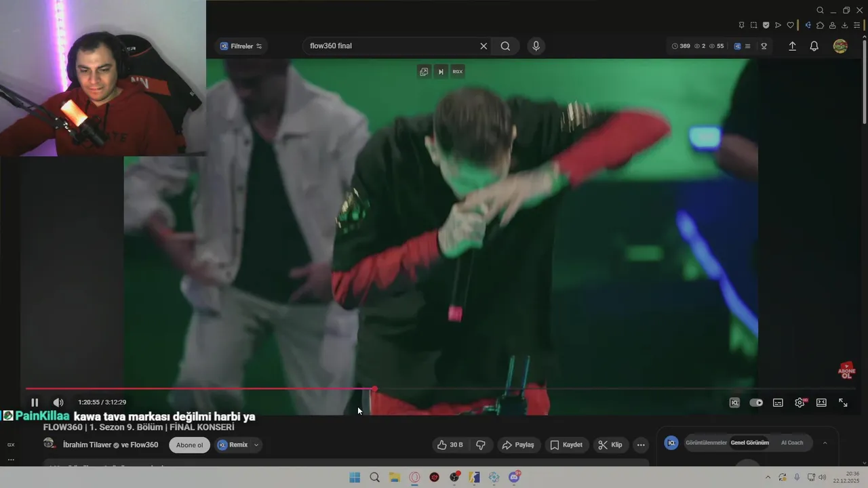This screenshot has height=488, width=868.
Task: Open Windows taskbar search
Action: (x=374, y=477)
